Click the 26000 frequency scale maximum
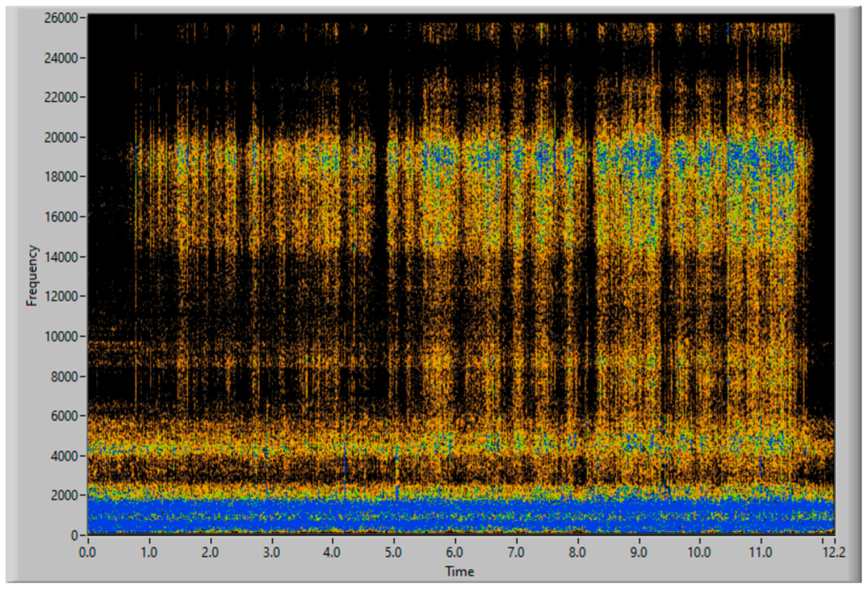This screenshot has height=590, width=868. coord(60,18)
